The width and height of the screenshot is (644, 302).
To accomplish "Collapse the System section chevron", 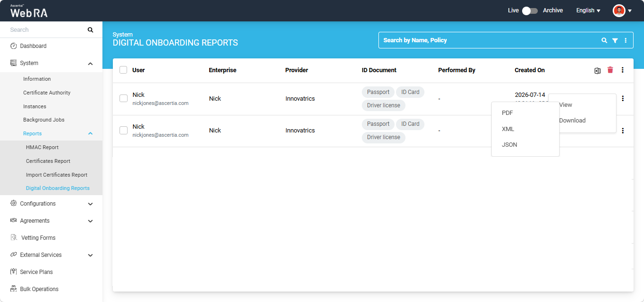I will (91, 64).
